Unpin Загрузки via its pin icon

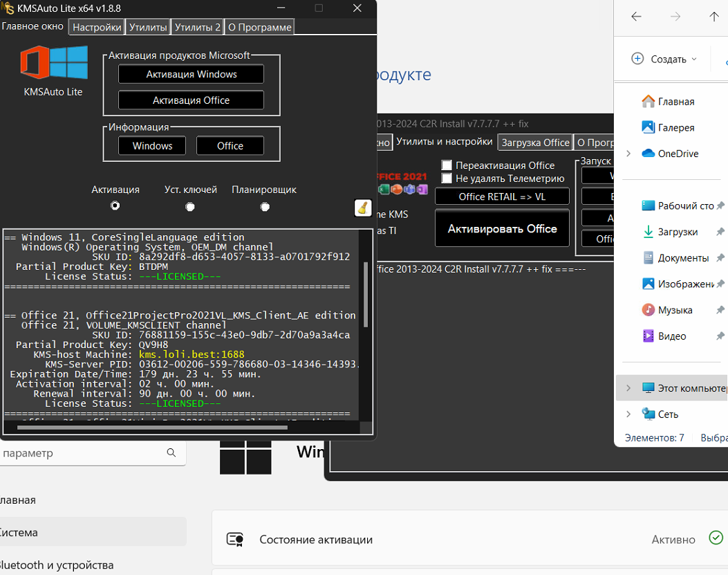point(720,232)
